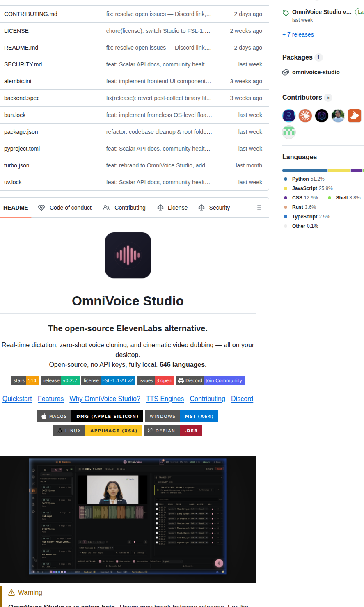
Task: Open the OmniVoice Studio latest release title
Action: (x=322, y=12)
